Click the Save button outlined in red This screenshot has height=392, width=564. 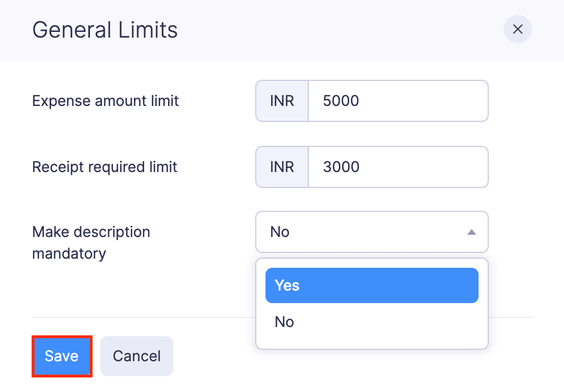click(62, 356)
